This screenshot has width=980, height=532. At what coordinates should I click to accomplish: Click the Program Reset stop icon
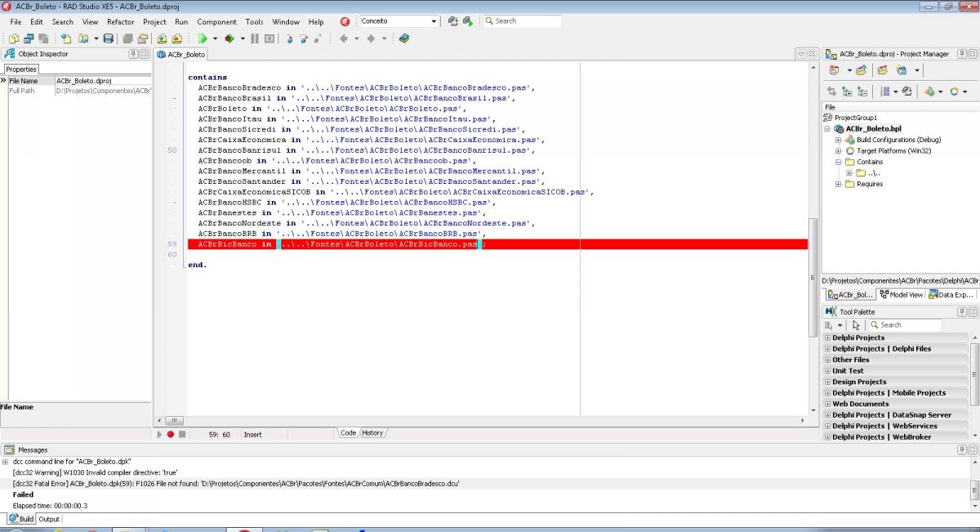(269, 38)
